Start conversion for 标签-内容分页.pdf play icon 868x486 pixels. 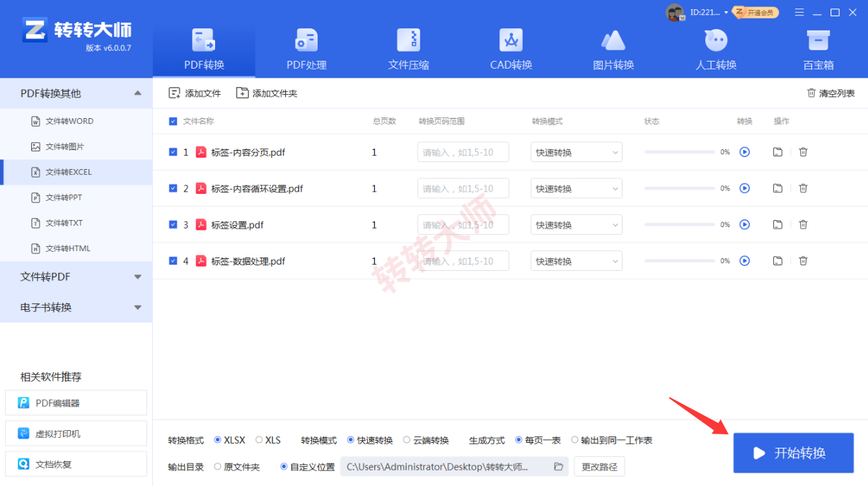point(744,151)
